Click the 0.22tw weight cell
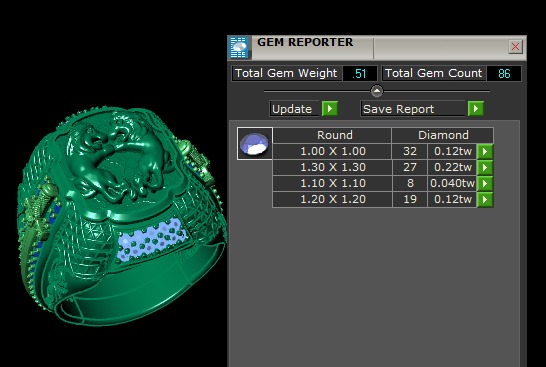 point(452,167)
